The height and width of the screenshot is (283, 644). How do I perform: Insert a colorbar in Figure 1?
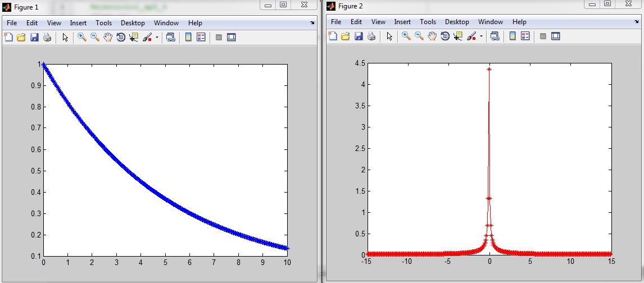[188, 38]
